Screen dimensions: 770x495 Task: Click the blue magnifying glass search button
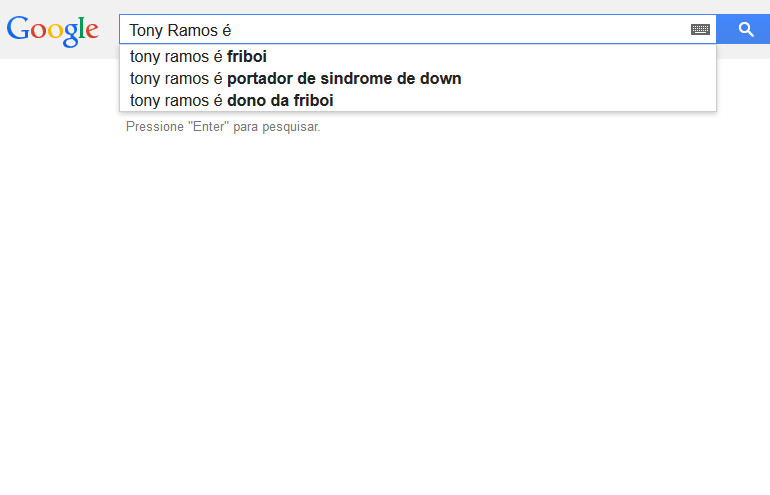coord(743,29)
